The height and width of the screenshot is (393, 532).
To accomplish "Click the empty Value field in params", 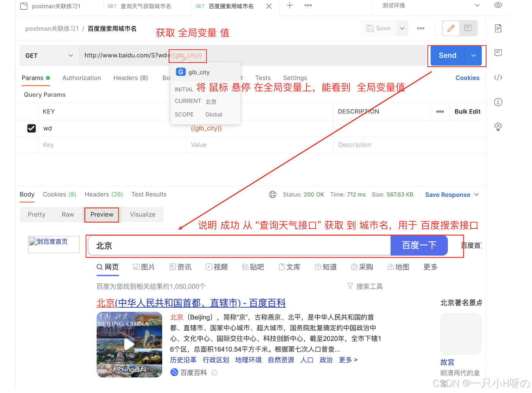I will 260,145.
